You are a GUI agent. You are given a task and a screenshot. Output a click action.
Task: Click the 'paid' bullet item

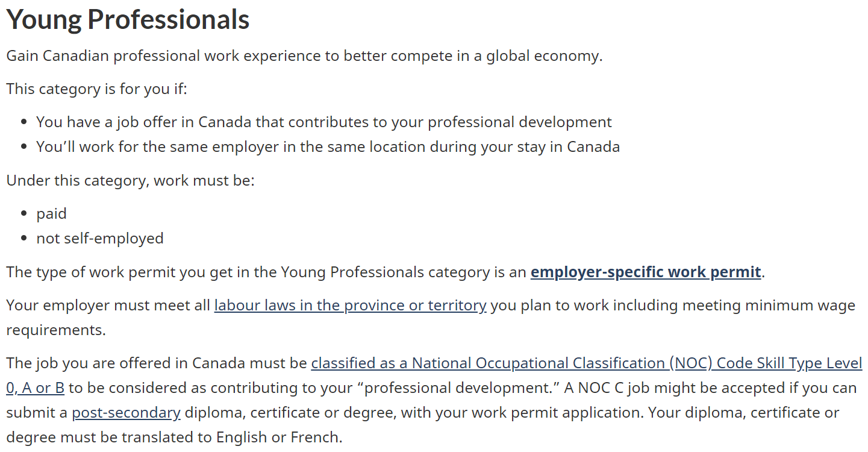(51, 214)
